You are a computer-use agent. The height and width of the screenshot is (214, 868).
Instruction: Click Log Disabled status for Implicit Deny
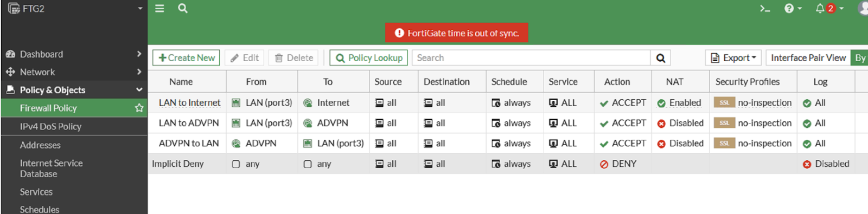coord(826,164)
